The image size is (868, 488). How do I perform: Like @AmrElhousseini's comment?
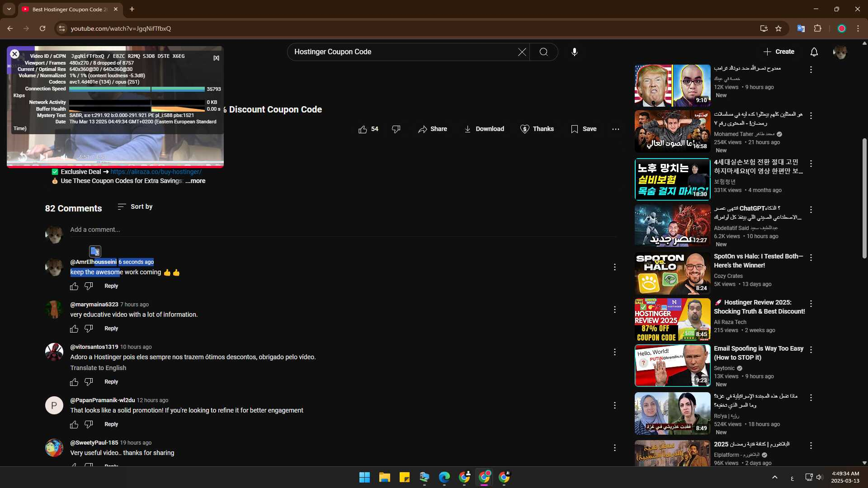[74, 286]
